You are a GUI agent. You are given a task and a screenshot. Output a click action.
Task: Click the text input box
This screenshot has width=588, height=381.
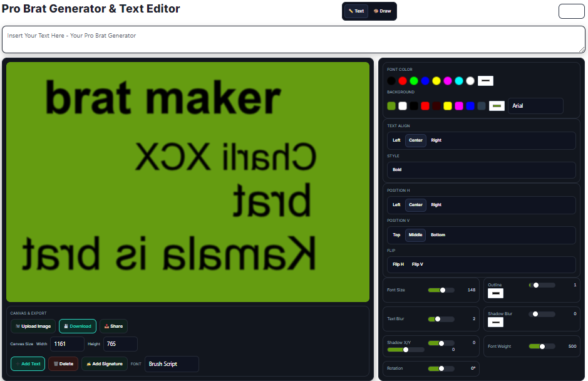click(x=293, y=39)
